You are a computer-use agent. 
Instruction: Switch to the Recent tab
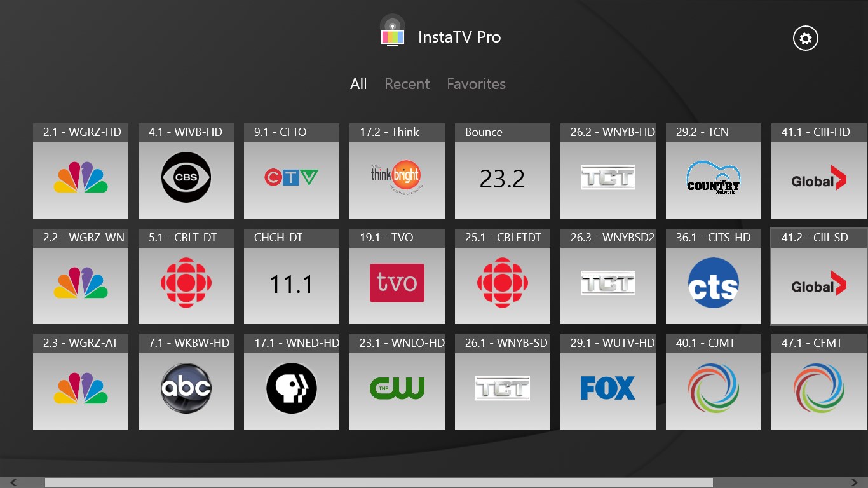coord(407,84)
